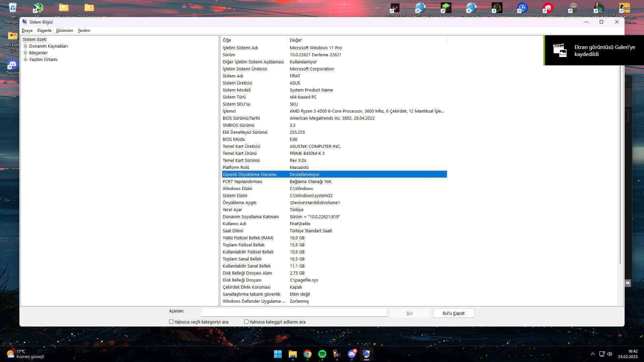Select the Temel Kart Ürünü row
Image resolution: width=644 pixels, height=362 pixels.
click(334, 154)
